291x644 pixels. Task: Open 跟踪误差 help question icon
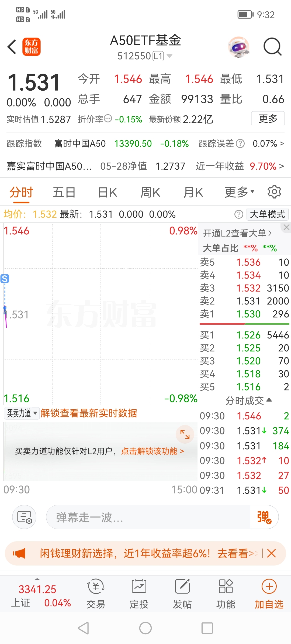click(240, 143)
